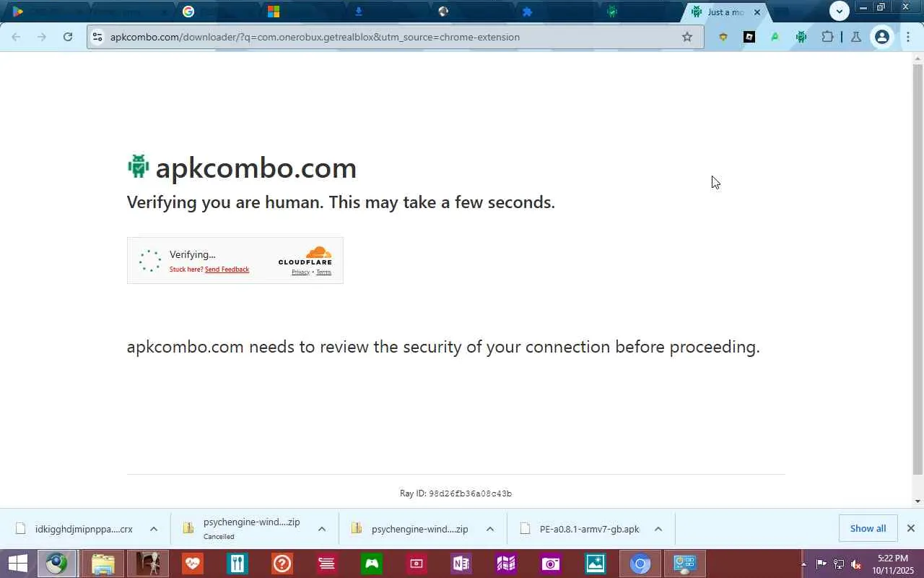Expand options for idkigghdjmipnppa crx download
Screen dimensions: 924x578
pyautogui.click(x=154, y=529)
